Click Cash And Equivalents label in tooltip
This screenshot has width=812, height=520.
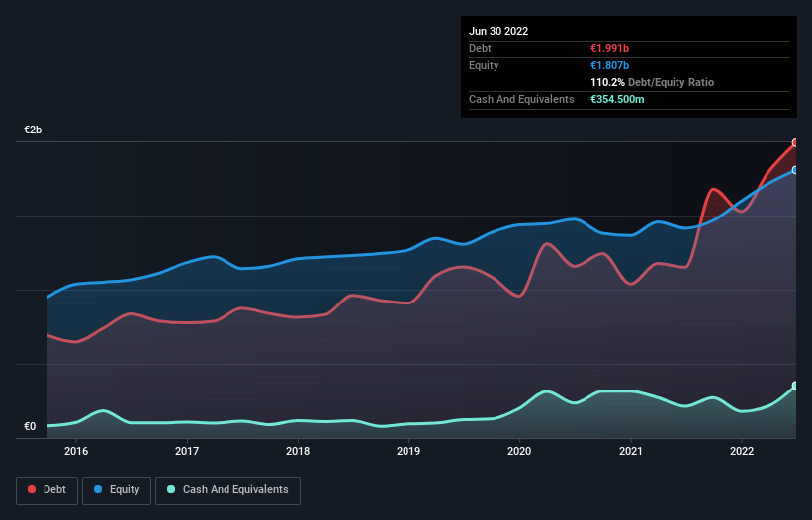click(x=521, y=99)
